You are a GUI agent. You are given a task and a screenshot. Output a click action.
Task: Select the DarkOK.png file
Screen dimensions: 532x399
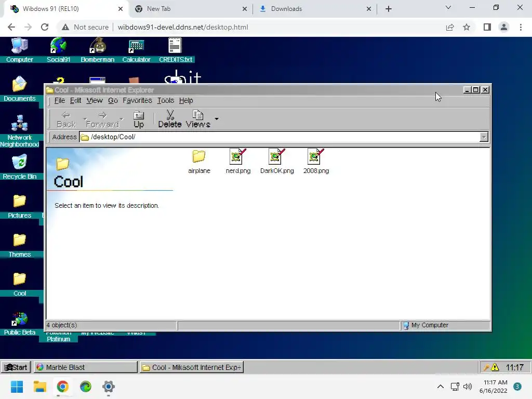click(277, 162)
